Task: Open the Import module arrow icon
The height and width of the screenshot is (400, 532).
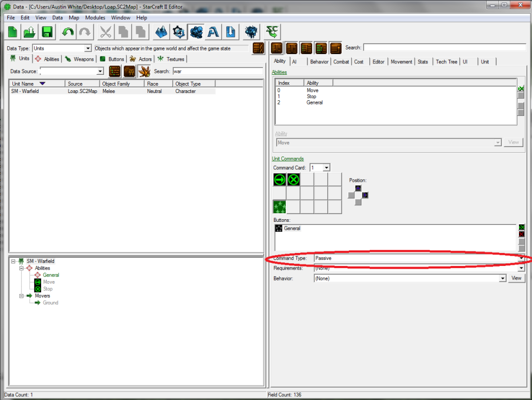Action: click(231, 32)
